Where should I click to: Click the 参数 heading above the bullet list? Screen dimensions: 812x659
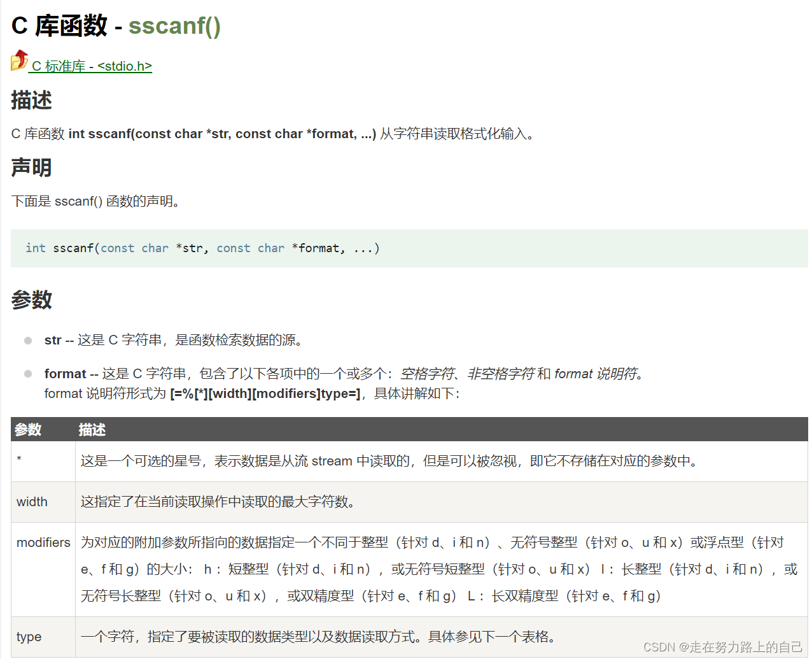coord(31,300)
